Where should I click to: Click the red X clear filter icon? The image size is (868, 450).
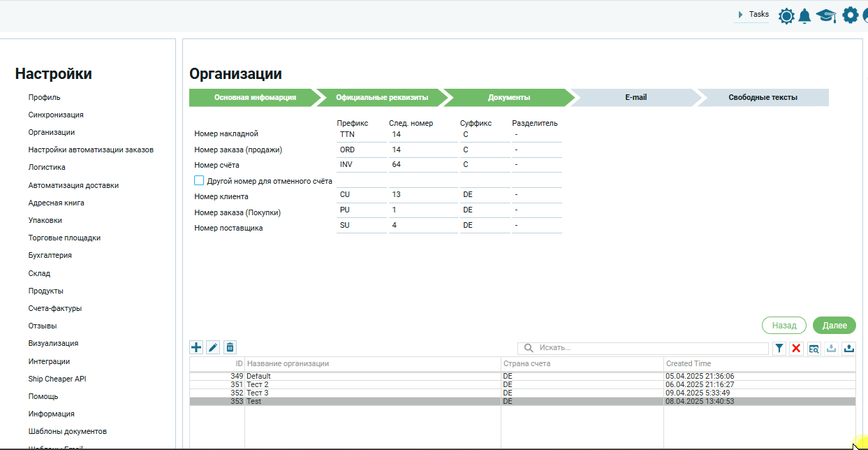(x=796, y=348)
